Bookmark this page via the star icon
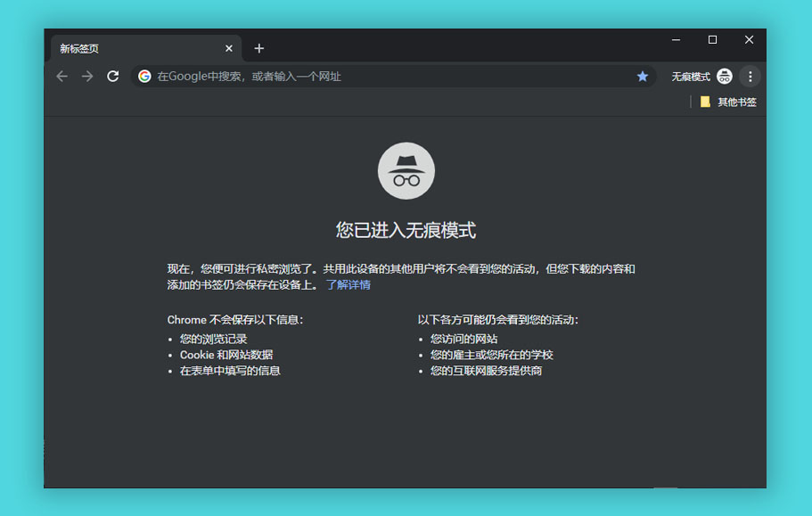Viewport: 812px width, 516px height. coord(643,76)
